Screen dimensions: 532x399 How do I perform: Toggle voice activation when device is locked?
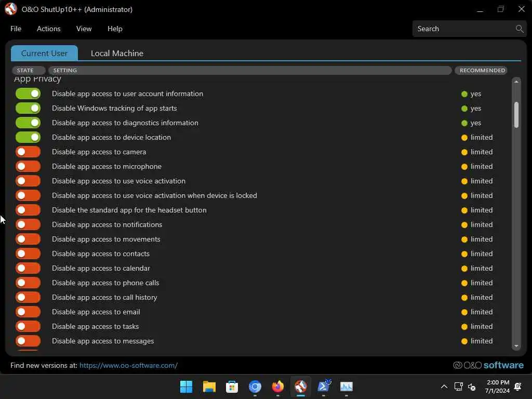pos(28,195)
